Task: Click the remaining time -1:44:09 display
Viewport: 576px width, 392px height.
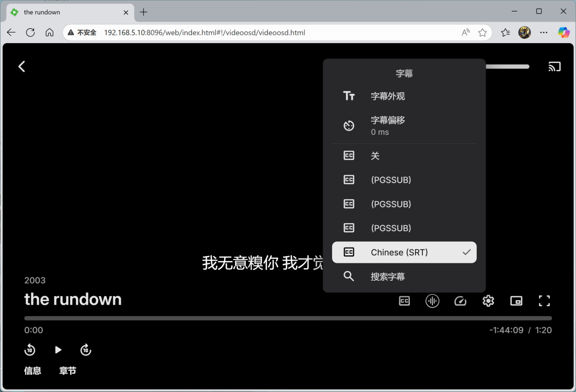Action: pyautogui.click(x=506, y=330)
